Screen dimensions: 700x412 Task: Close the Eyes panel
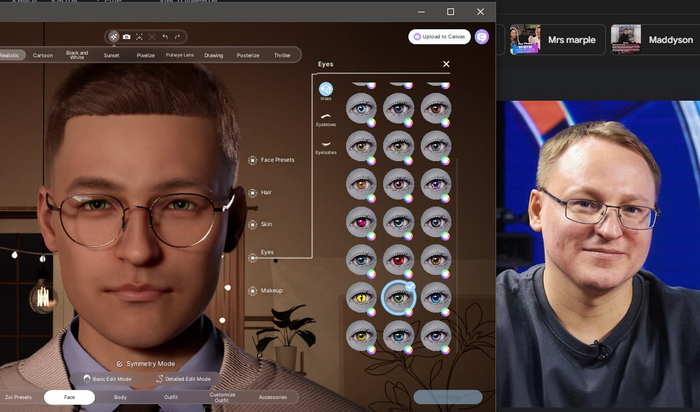pos(446,64)
